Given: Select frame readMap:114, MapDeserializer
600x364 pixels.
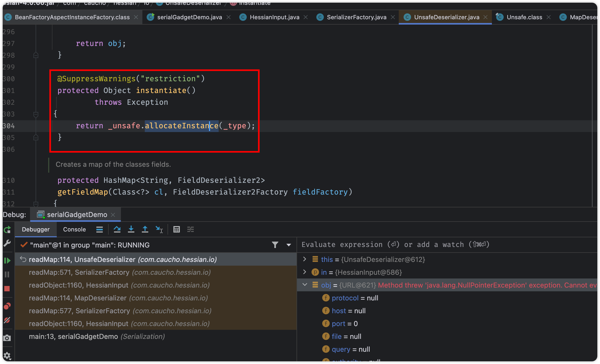Looking at the screenshot, I should (156, 298).
